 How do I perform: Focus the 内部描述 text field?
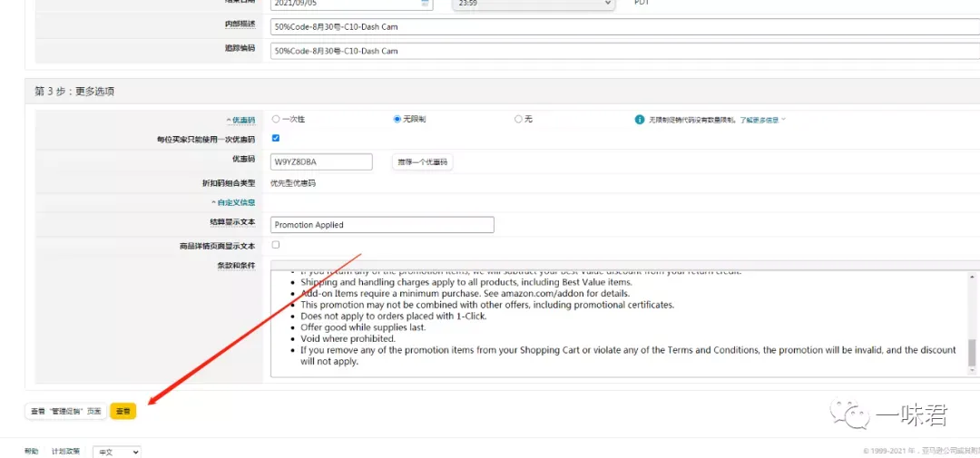pyautogui.click(x=625, y=27)
